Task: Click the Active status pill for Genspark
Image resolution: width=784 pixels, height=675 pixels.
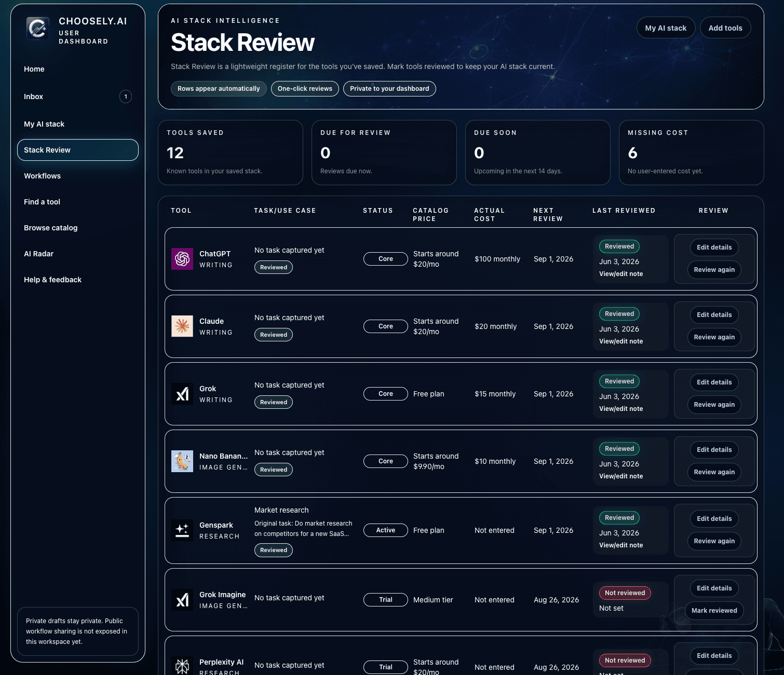Action: pos(385,530)
